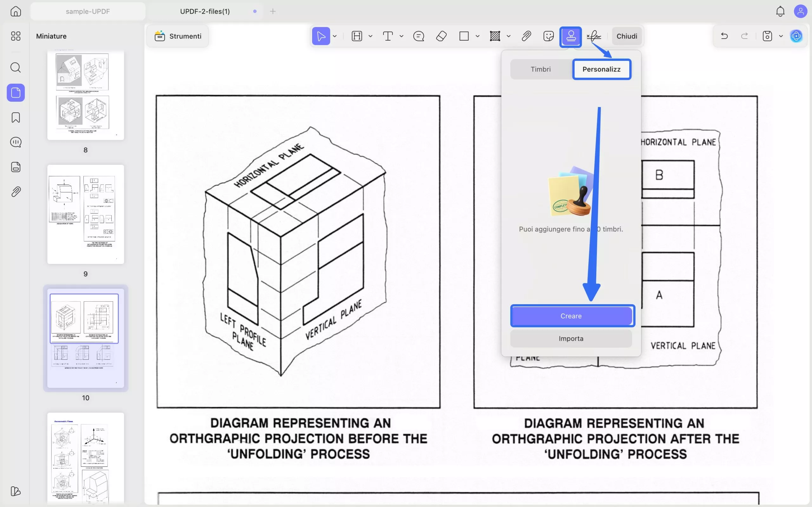
Task: Click the Creare button
Action: (x=571, y=316)
